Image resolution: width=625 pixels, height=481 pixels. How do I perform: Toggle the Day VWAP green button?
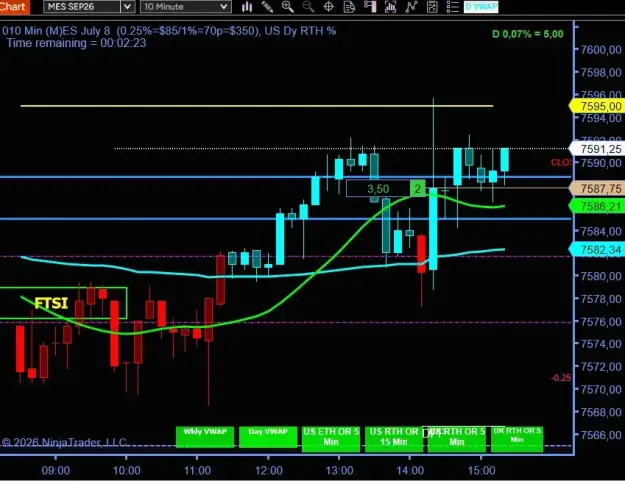pos(268,437)
